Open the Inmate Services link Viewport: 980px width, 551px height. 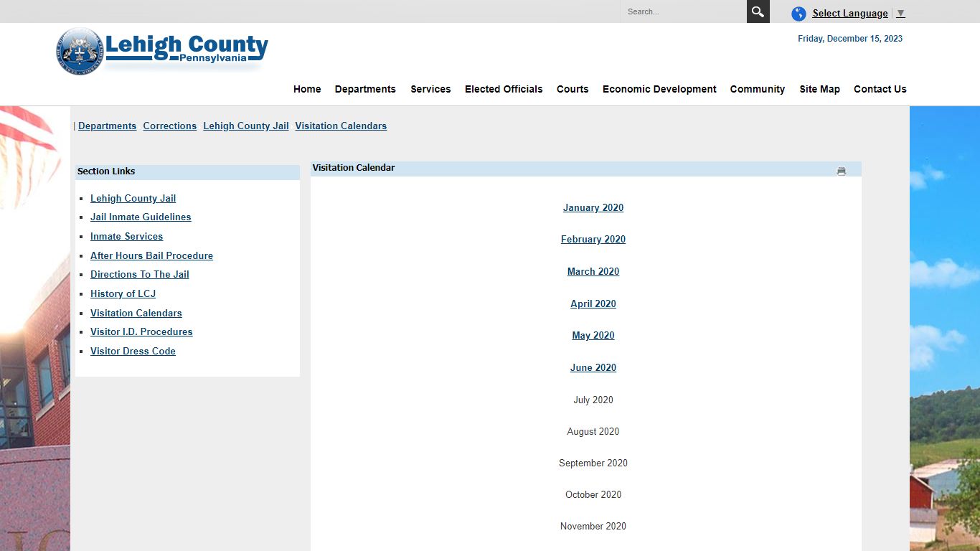[126, 236]
